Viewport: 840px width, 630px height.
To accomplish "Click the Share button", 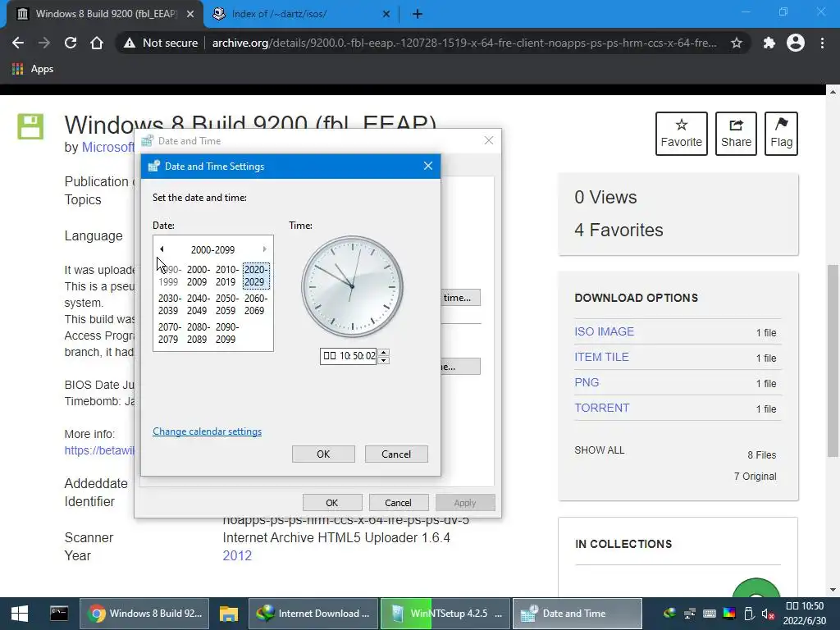I will (x=736, y=134).
